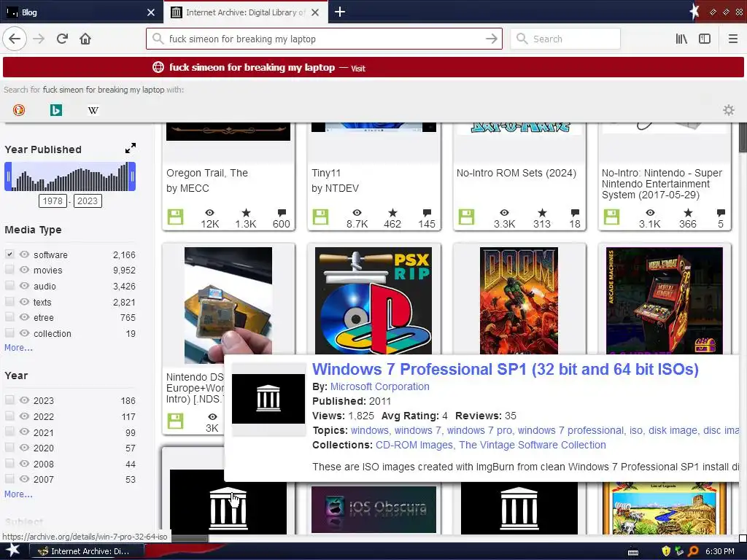Open the DOOM cover thumbnail
The image size is (747, 560).
click(519, 300)
